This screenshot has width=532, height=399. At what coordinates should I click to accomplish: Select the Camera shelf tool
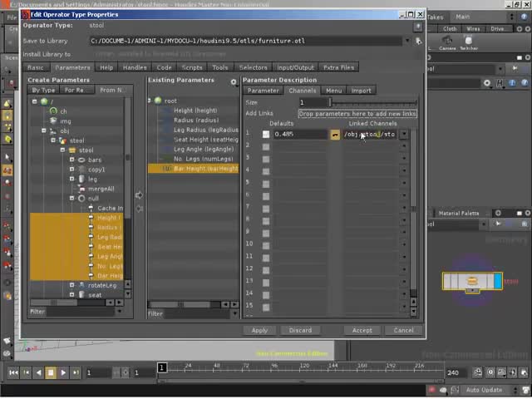point(446,43)
